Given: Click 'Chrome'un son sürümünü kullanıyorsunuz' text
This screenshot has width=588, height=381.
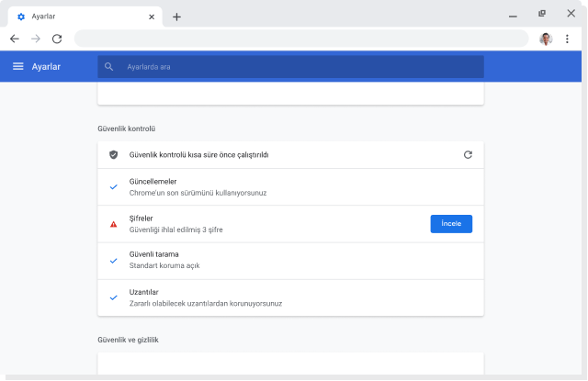Looking at the screenshot, I should click(x=198, y=193).
